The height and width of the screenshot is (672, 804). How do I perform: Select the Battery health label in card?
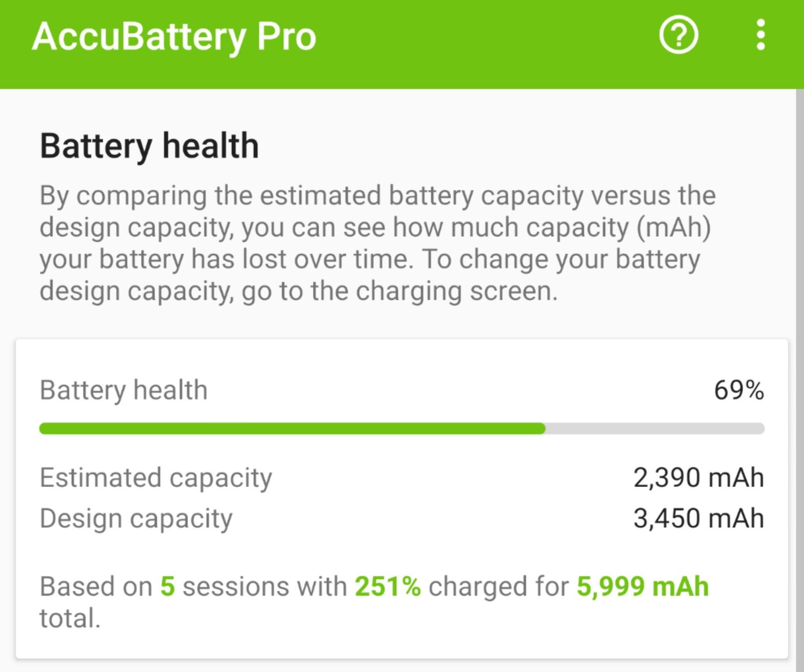124,390
